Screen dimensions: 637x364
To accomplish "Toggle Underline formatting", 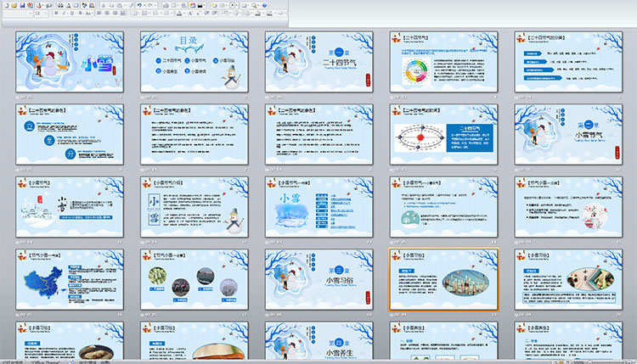I will point(72,13).
